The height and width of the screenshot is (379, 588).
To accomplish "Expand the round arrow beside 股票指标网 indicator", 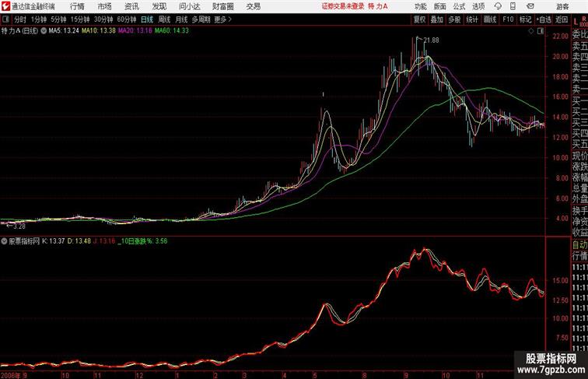I will click(4, 241).
